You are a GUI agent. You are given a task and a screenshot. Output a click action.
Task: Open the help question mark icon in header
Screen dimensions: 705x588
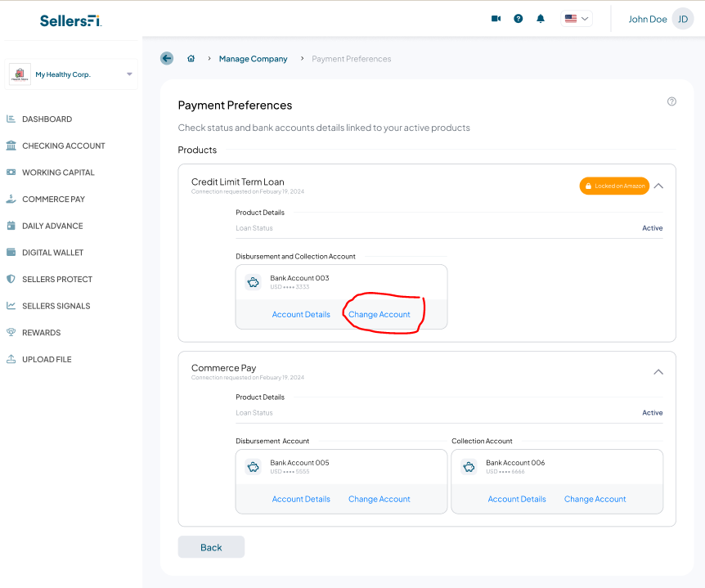pos(519,19)
